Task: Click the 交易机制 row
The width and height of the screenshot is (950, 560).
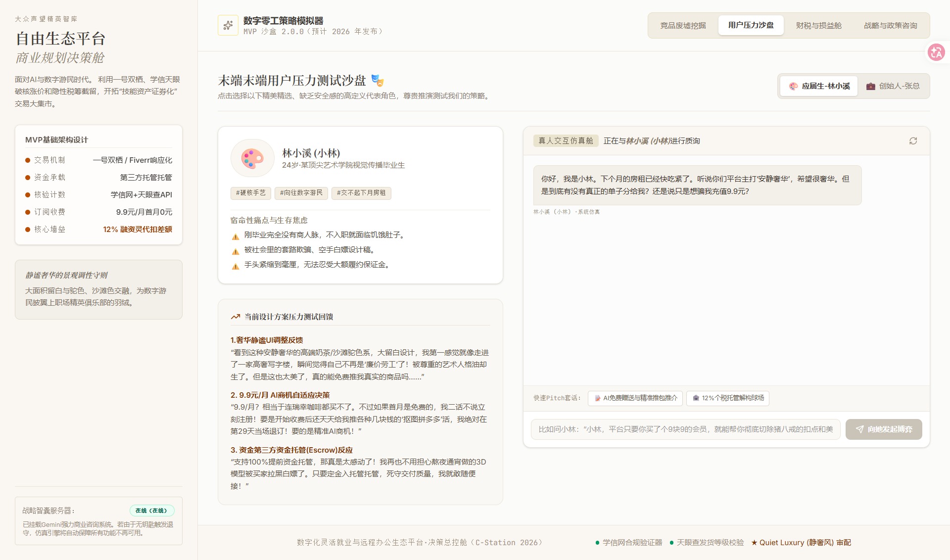Action: pos(98,160)
